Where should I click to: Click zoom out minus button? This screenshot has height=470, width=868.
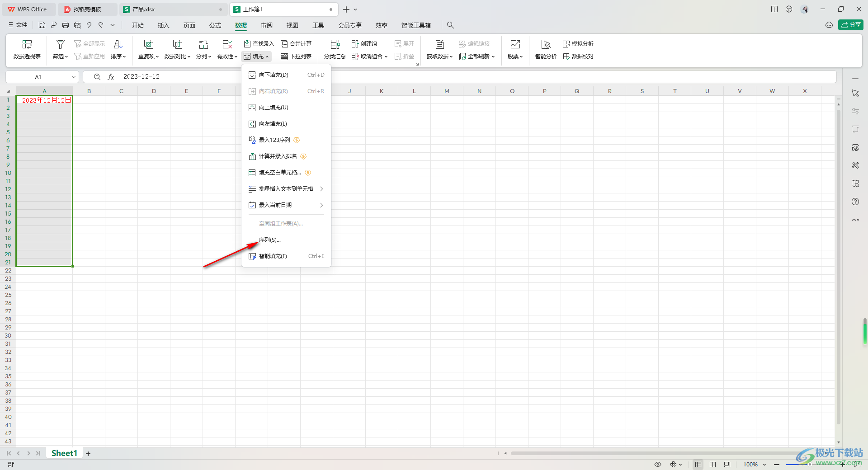tap(777, 465)
